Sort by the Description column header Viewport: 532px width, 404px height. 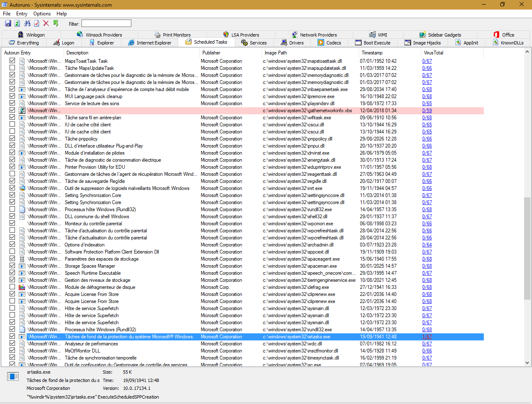(x=132, y=53)
